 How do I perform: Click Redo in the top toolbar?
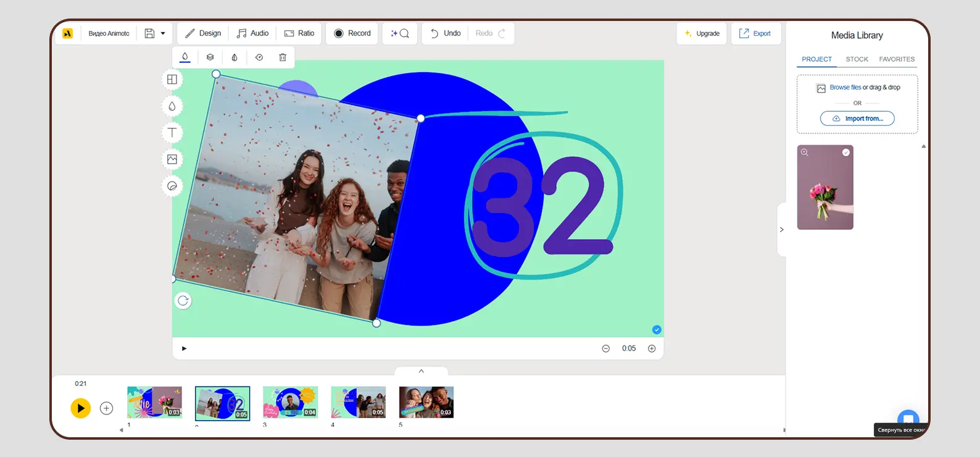pyautogui.click(x=491, y=33)
